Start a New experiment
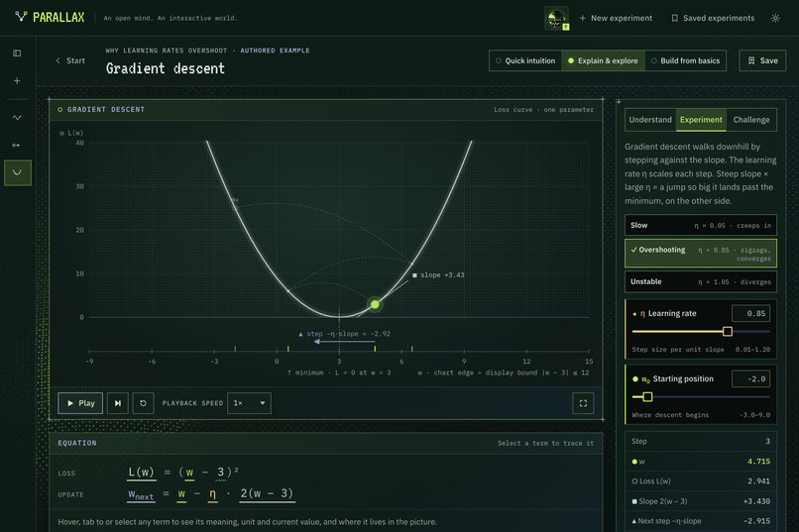This screenshot has height=532, width=799. [616, 18]
